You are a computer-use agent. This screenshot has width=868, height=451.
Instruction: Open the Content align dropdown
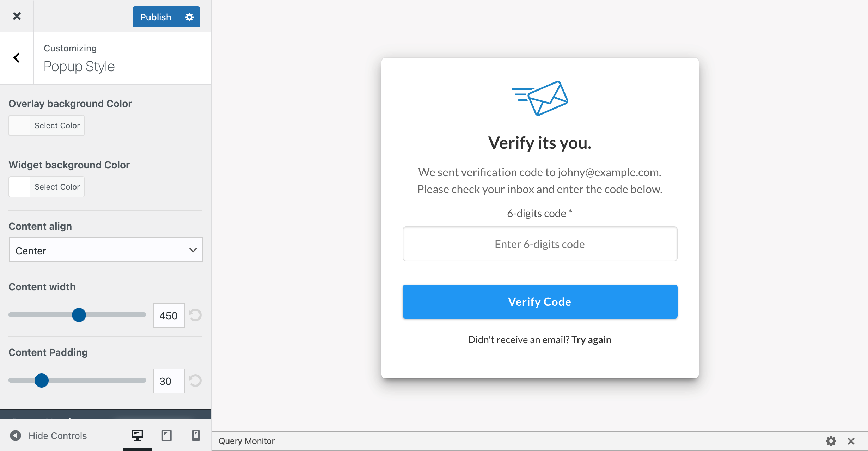pyautogui.click(x=105, y=250)
